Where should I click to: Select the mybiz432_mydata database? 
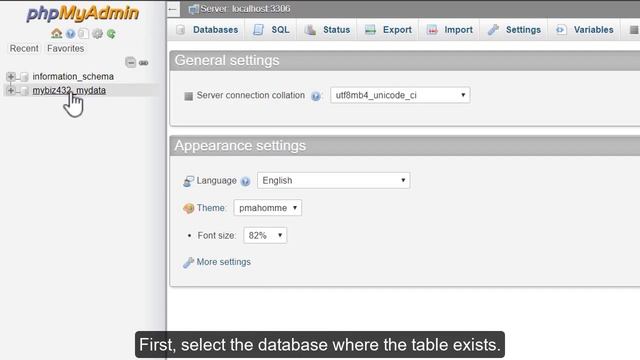pyautogui.click(x=69, y=90)
